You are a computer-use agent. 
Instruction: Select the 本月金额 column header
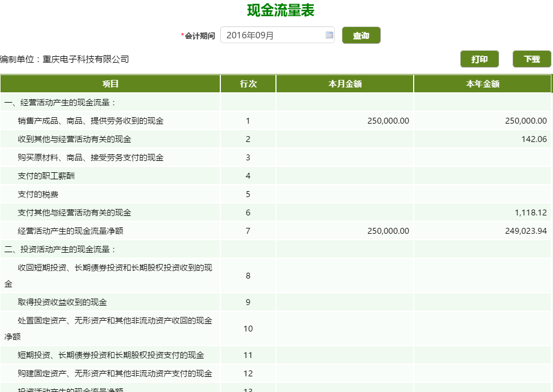click(x=345, y=84)
